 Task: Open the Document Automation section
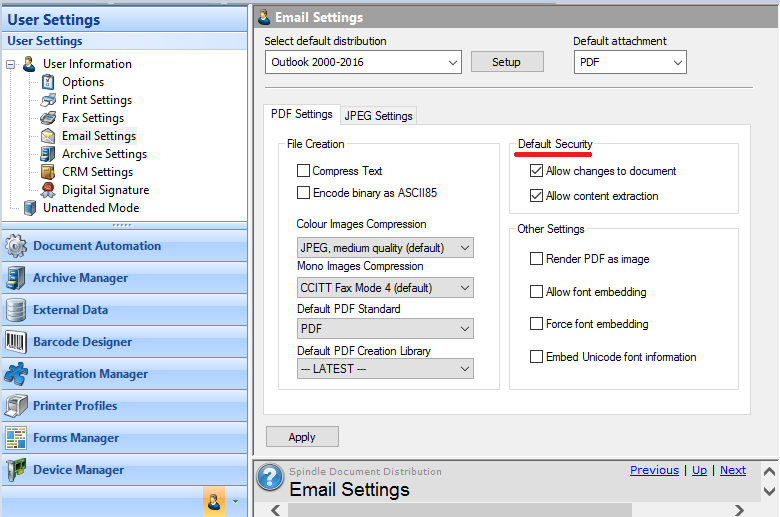tap(124, 246)
